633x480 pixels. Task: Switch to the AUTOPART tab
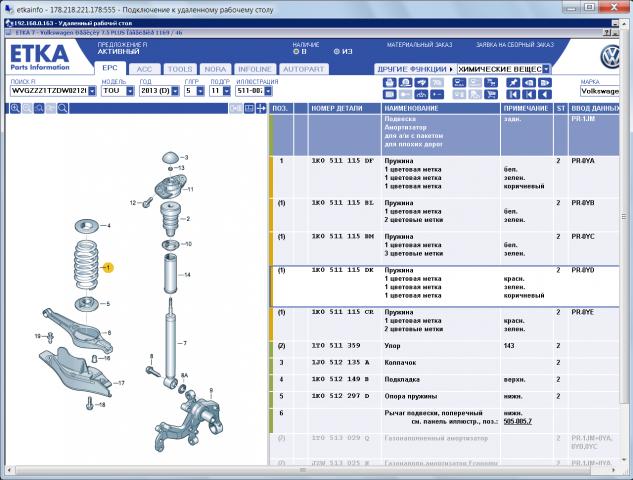point(304,69)
